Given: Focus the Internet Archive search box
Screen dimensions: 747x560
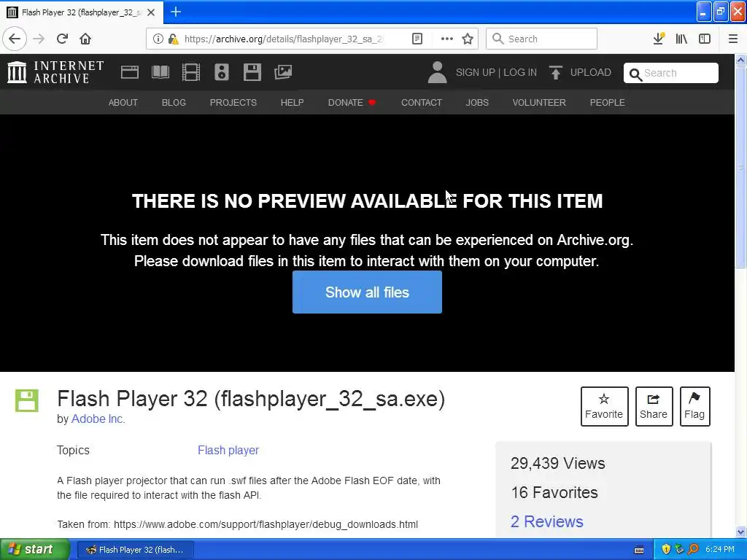Looking at the screenshot, I should point(671,73).
